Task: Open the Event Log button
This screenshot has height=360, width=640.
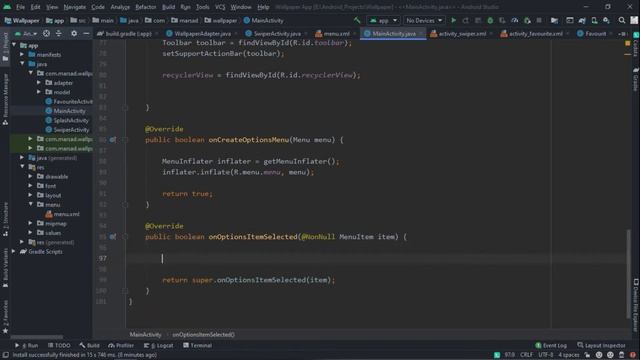Action: coord(551,345)
